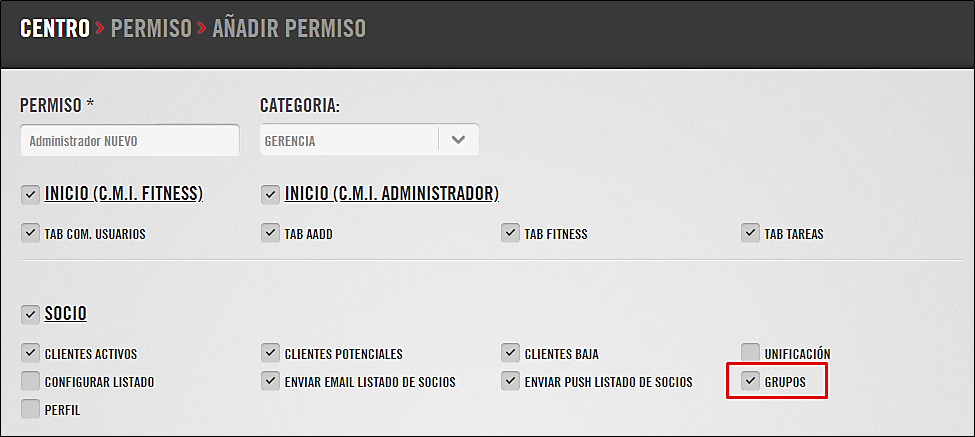Click the PERMISO name input field

130,140
